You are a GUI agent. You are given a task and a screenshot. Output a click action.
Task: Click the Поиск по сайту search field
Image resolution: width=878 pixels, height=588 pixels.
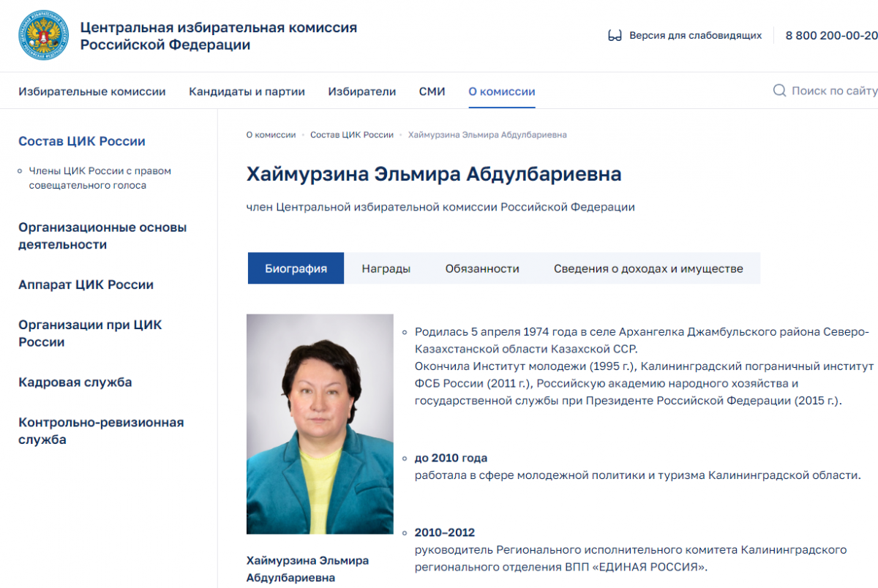[833, 91]
